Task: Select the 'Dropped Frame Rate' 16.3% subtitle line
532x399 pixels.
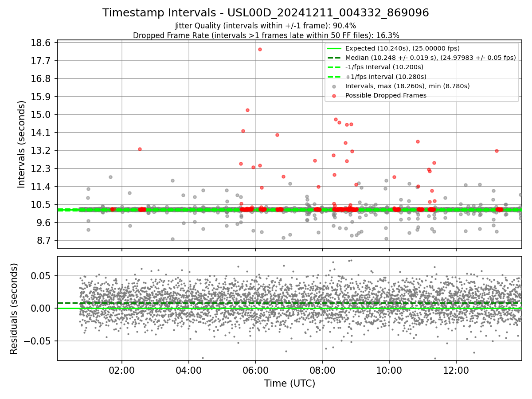Action: pyautogui.click(x=266, y=35)
